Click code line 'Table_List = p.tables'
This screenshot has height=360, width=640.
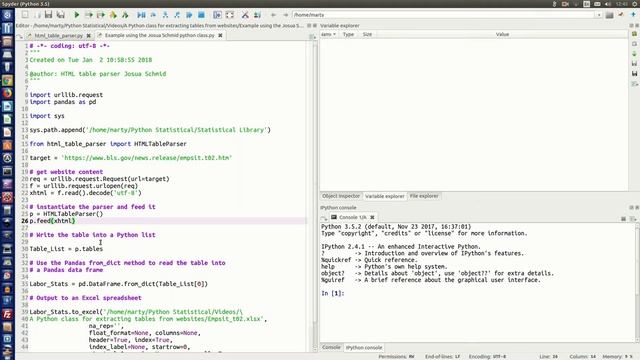(x=66, y=249)
